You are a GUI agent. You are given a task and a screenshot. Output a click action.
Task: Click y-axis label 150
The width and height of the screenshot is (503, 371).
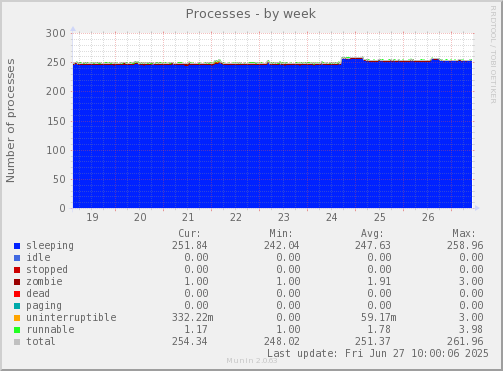pos(56,121)
